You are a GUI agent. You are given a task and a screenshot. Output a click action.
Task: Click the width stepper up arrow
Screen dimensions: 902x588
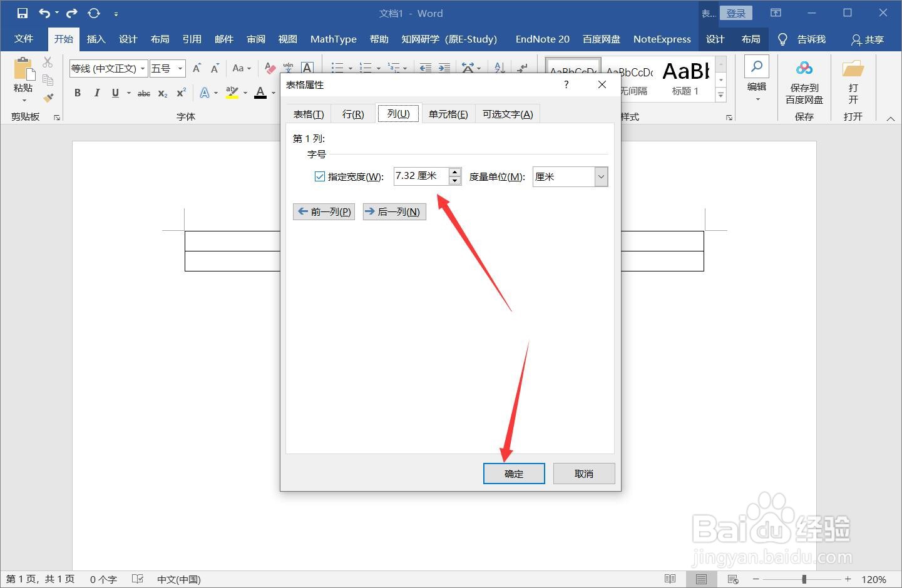(454, 172)
